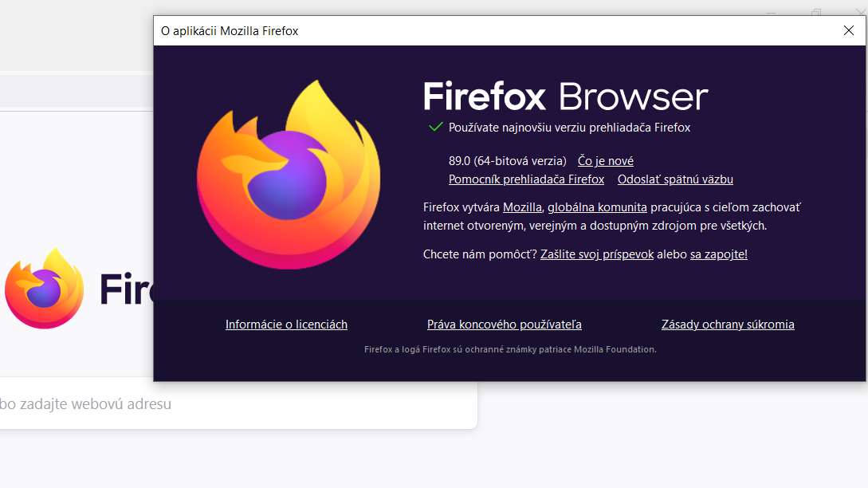
Task: Close the O aplikácii Mozilla Firefox dialog
Action: point(848,30)
